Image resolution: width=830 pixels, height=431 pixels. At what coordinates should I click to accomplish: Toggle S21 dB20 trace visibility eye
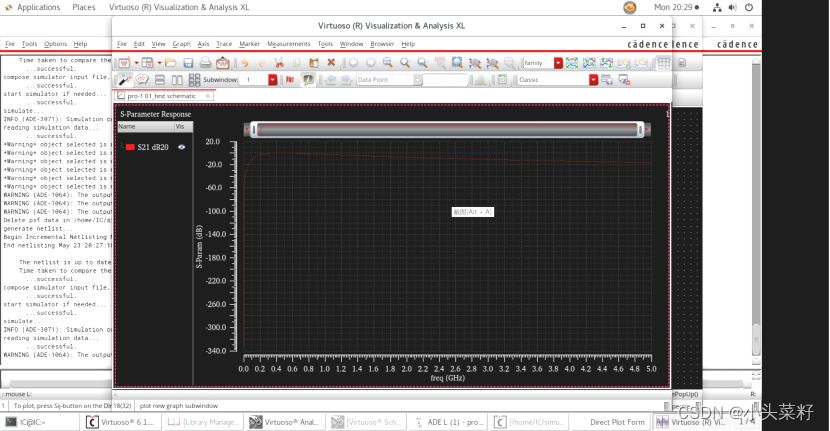(x=182, y=147)
